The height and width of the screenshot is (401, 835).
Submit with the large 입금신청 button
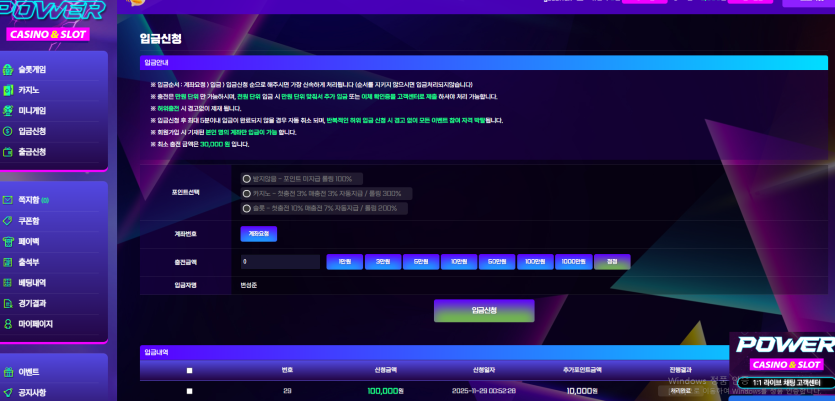[x=484, y=310]
